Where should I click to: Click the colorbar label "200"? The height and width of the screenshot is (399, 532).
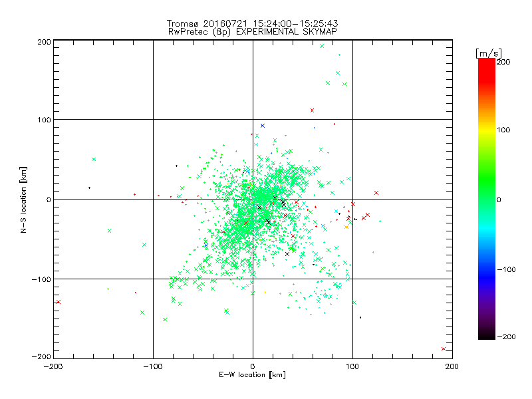pyautogui.click(x=503, y=62)
